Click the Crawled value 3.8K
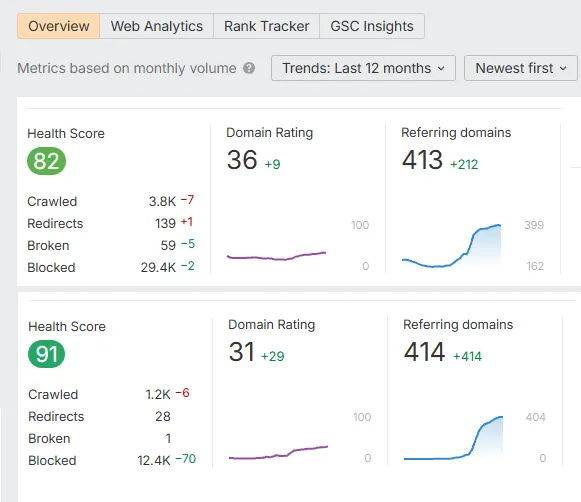Viewport: 581px width, 502px height. (x=162, y=202)
